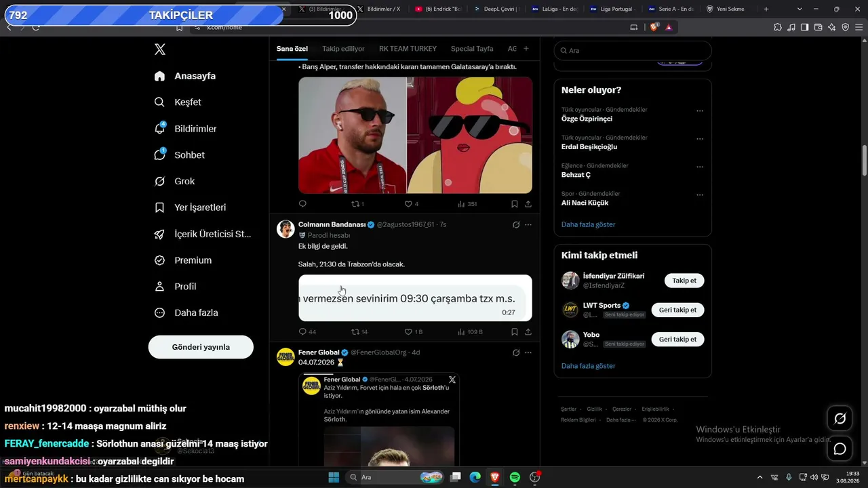This screenshot has height=488, width=868.
Task: Open RK TEAM TURKEY list tab
Action: [x=408, y=49]
